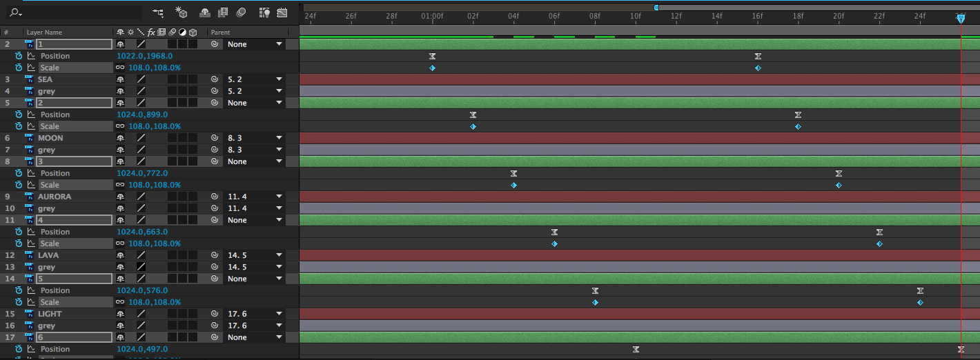Open Parent dropdown for layer 1
The image size is (980, 360).
[255, 44]
